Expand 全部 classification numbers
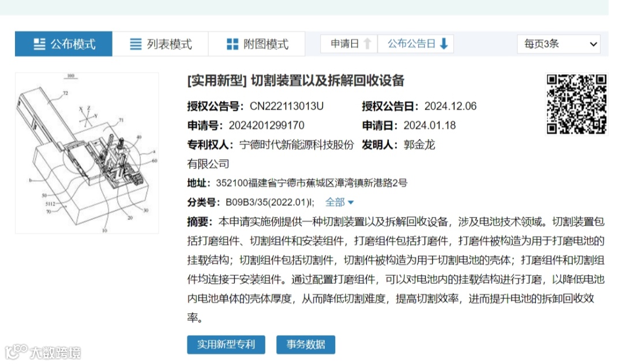 (339, 202)
